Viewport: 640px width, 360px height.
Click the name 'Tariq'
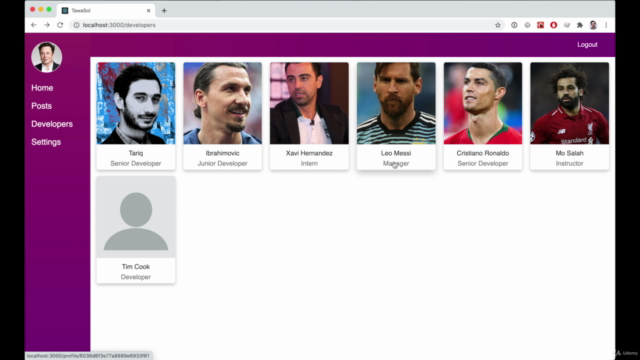pyautogui.click(x=136, y=153)
